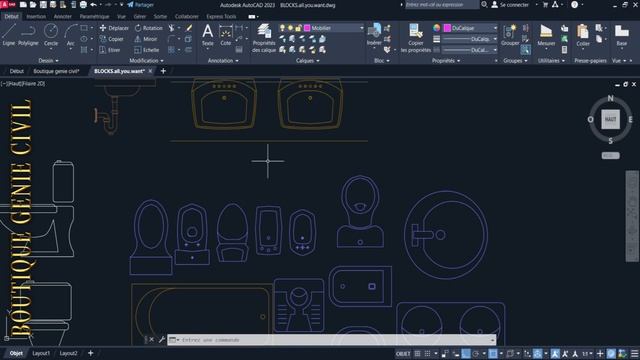Toggle ortho mode in status bar
The image size is (640, 360).
(x=466, y=353)
